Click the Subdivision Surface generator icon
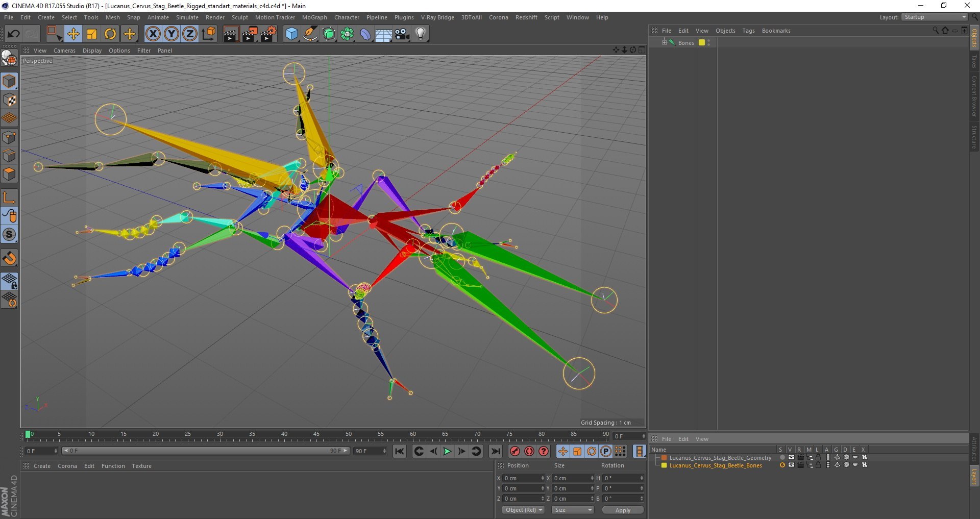980x519 pixels. click(x=329, y=34)
